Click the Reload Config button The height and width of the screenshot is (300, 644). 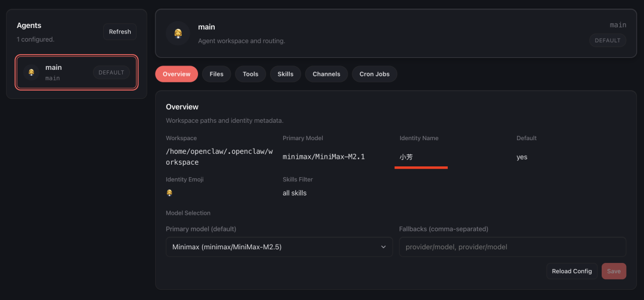pos(571,271)
